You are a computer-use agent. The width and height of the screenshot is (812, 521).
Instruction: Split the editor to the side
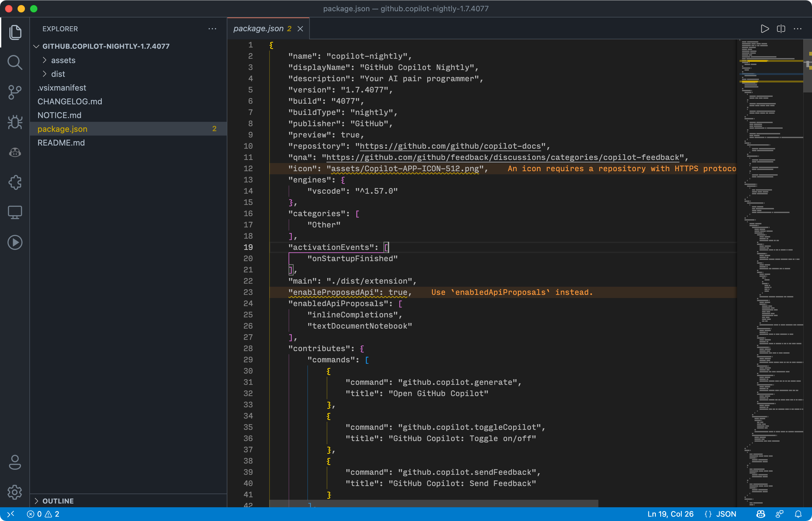(x=781, y=28)
